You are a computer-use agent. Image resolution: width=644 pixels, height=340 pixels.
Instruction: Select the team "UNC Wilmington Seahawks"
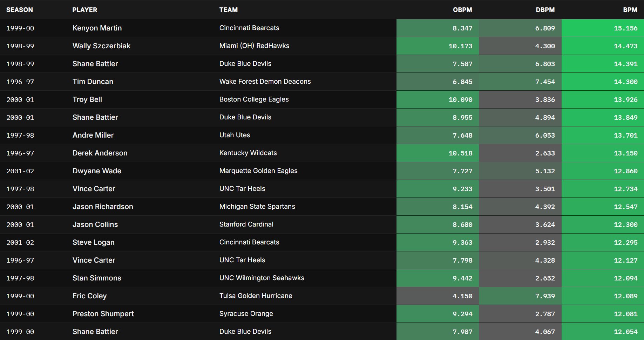point(262,278)
